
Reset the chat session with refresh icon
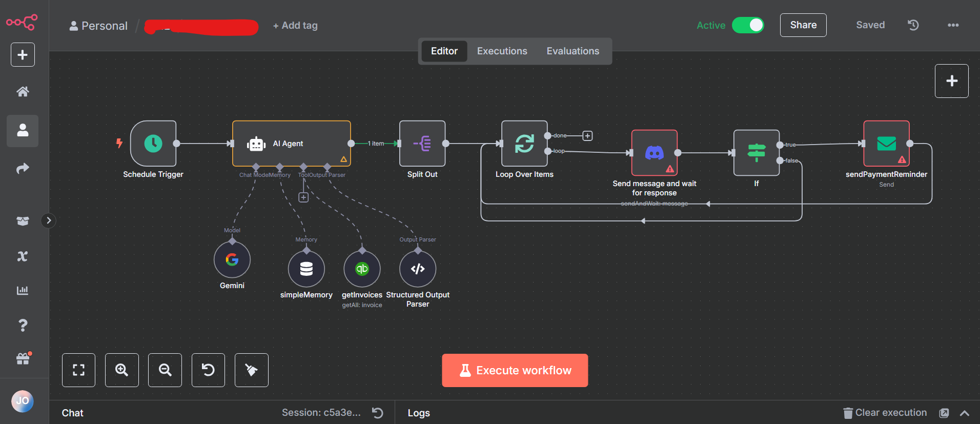pos(378,413)
